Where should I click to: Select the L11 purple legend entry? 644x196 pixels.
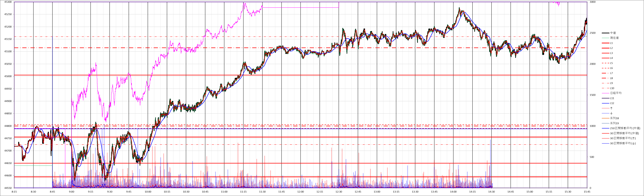click(612, 98)
